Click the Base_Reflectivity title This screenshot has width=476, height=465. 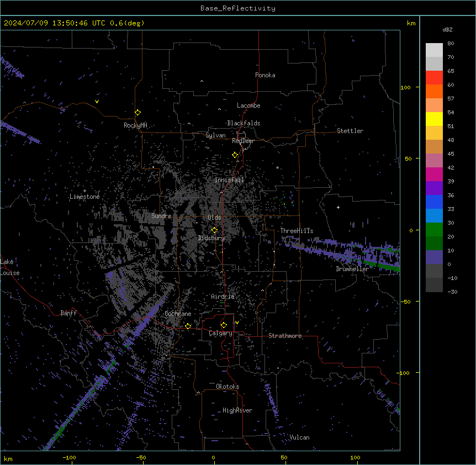click(238, 8)
